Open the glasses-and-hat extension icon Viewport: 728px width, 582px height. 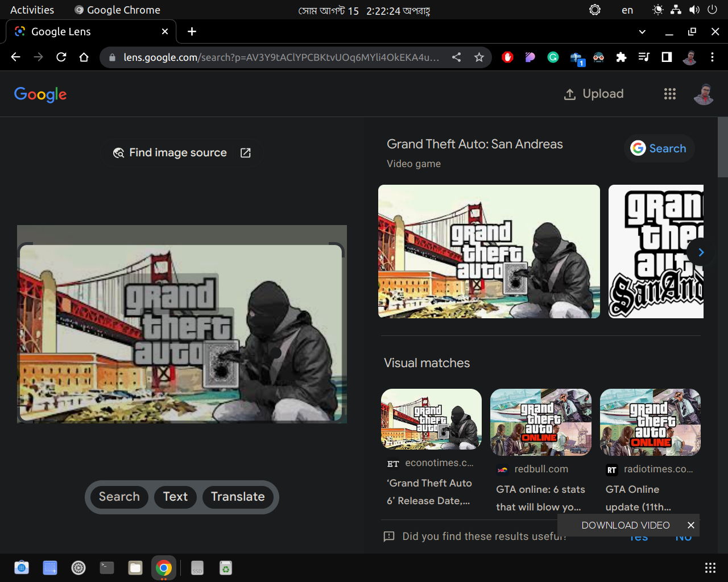pyautogui.click(x=598, y=57)
